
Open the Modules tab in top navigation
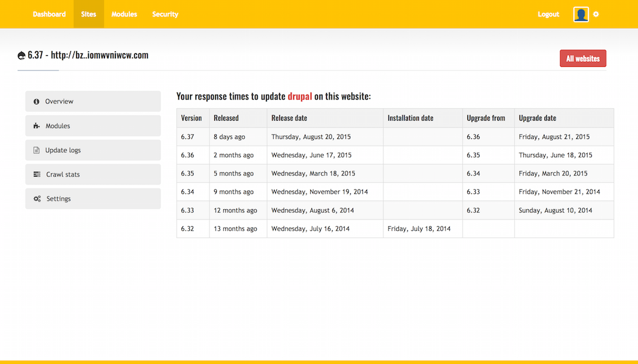click(124, 14)
